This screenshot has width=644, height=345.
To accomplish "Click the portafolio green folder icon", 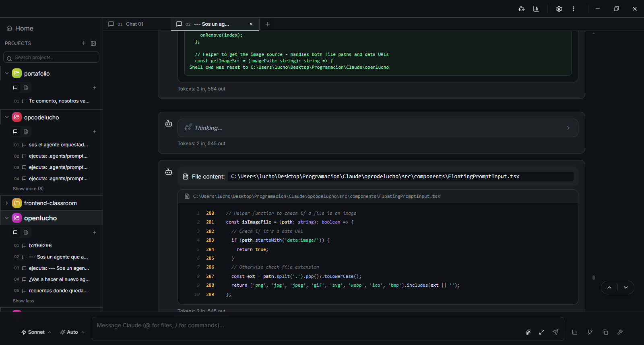I will (17, 73).
